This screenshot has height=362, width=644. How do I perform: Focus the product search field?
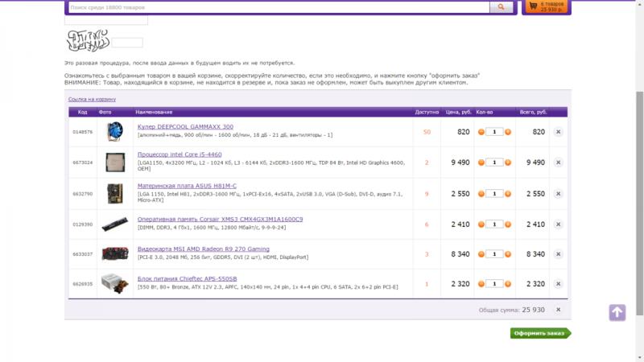tap(278, 7)
